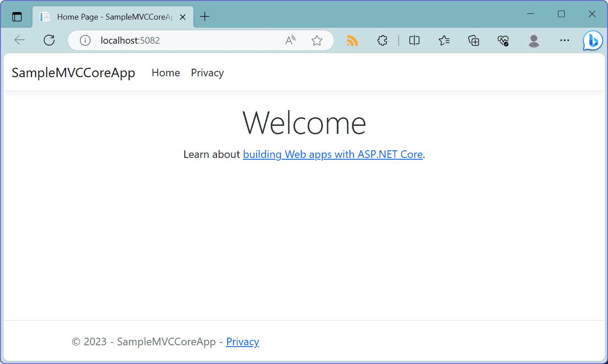
Task: Open the Bing Copilot sidebar
Action: [x=592, y=40]
